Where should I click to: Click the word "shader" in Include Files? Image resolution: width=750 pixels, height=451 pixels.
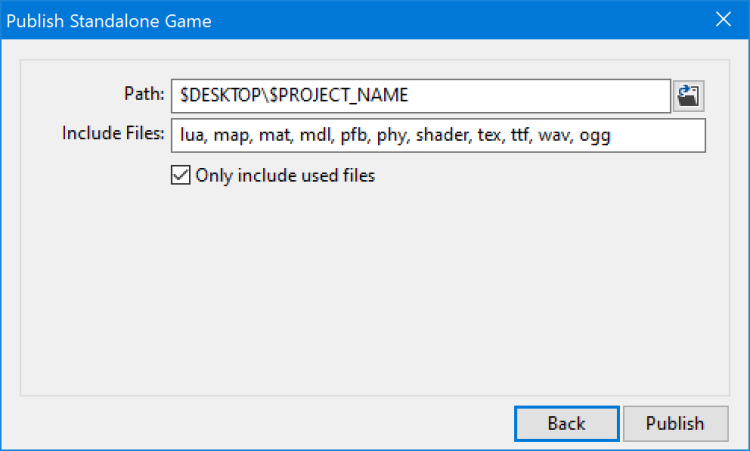[x=441, y=136]
